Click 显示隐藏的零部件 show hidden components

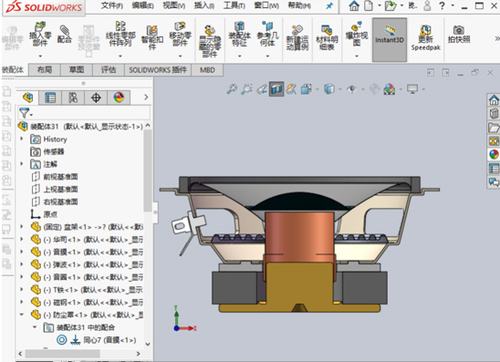[209, 41]
